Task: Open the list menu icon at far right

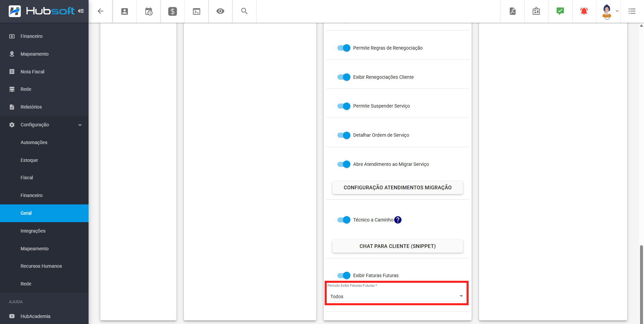Action: pyautogui.click(x=632, y=11)
